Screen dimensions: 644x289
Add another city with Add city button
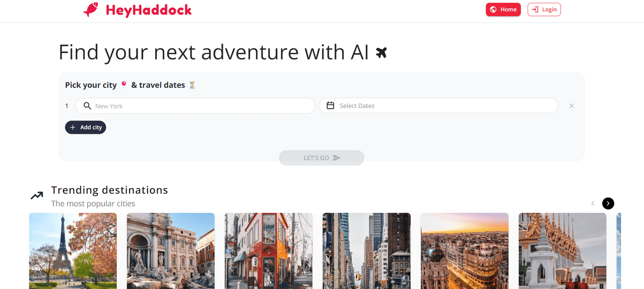pos(85,127)
